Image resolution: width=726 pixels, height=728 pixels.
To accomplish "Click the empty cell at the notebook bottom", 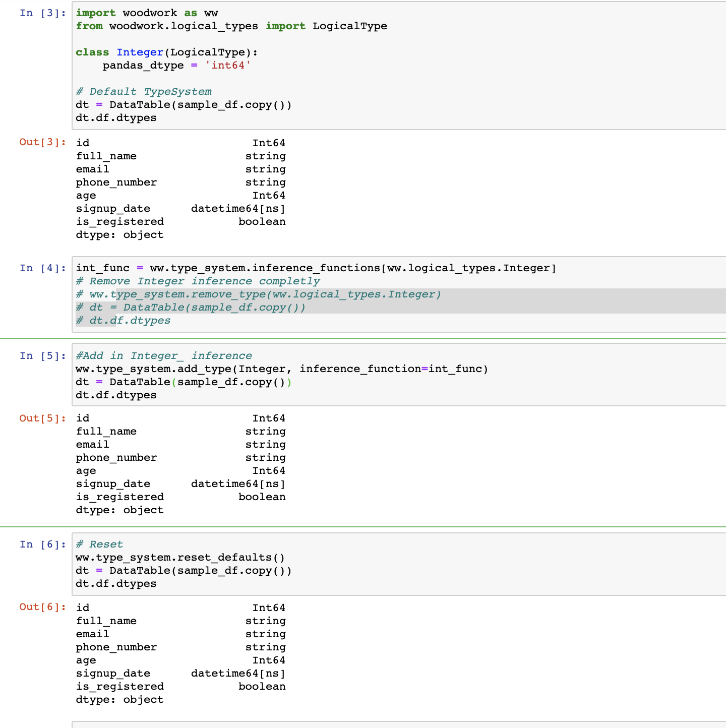I will tap(353, 725).
